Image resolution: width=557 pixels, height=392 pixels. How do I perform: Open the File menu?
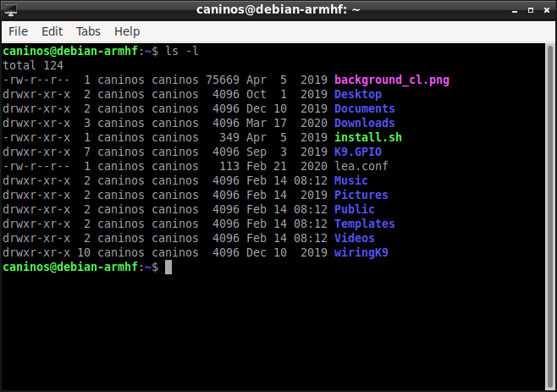coord(18,31)
